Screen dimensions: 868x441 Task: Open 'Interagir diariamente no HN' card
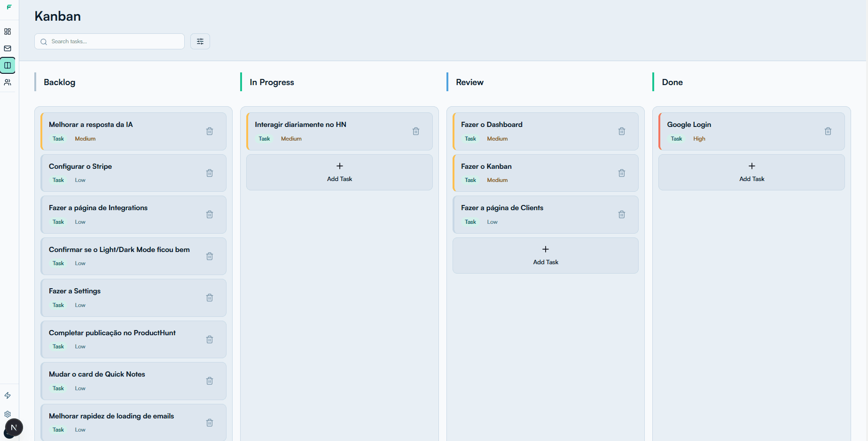(x=339, y=131)
